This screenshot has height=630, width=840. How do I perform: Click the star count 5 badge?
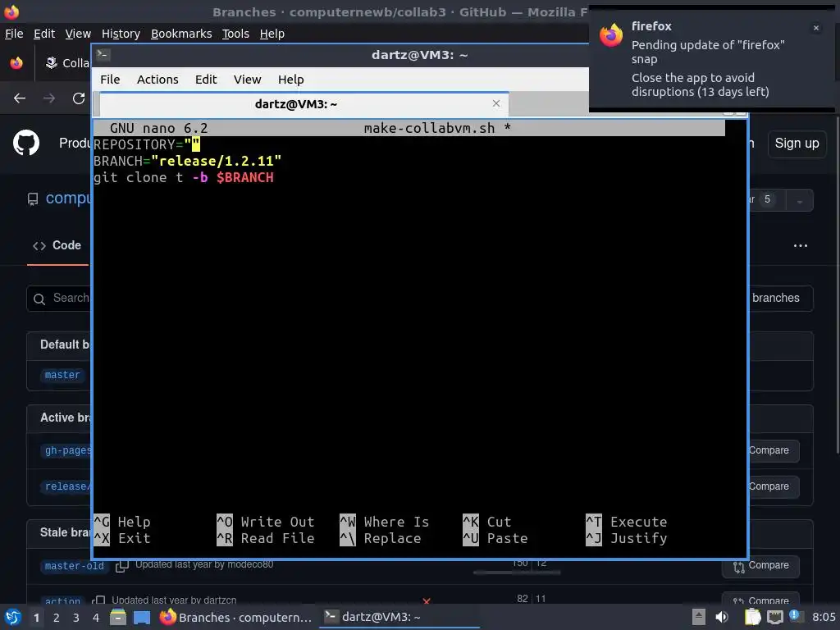click(x=767, y=199)
